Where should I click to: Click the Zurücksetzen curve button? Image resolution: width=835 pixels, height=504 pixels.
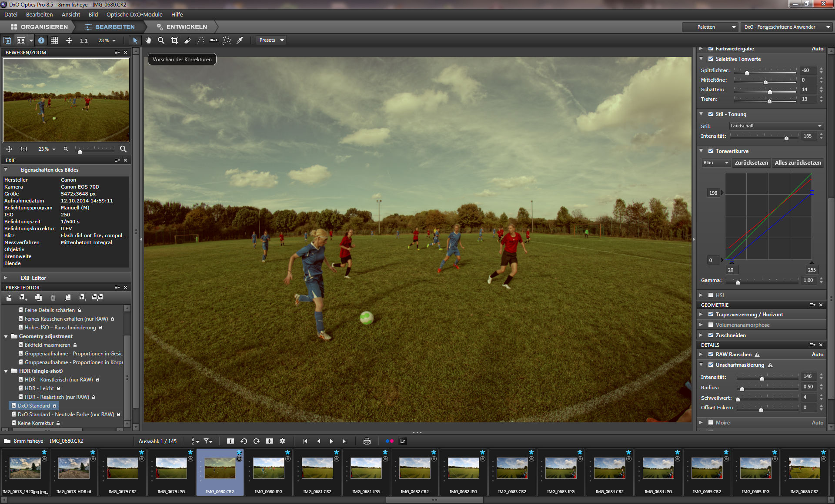pyautogui.click(x=751, y=163)
